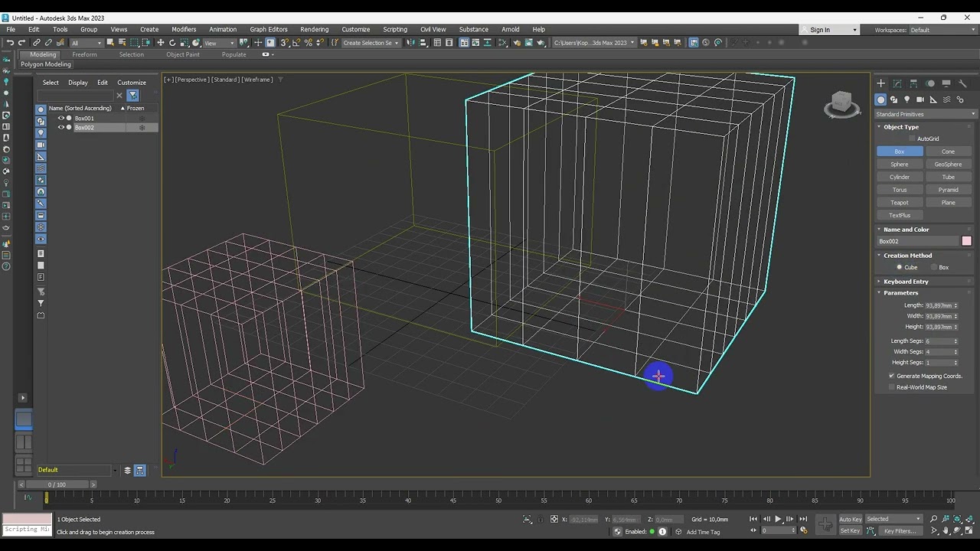This screenshot has height=551, width=980.
Task: Open the Create tab in command panel
Action: coord(881,83)
